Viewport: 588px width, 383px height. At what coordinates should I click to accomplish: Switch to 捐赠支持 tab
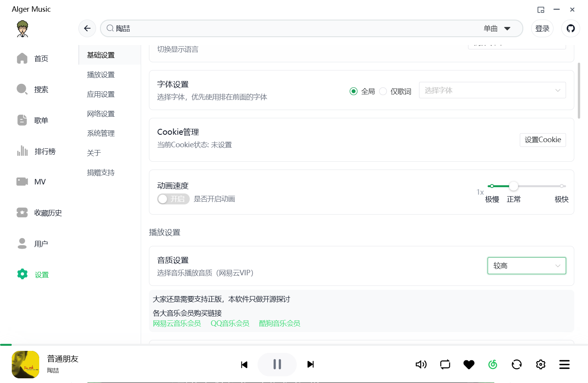[x=101, y=173]
